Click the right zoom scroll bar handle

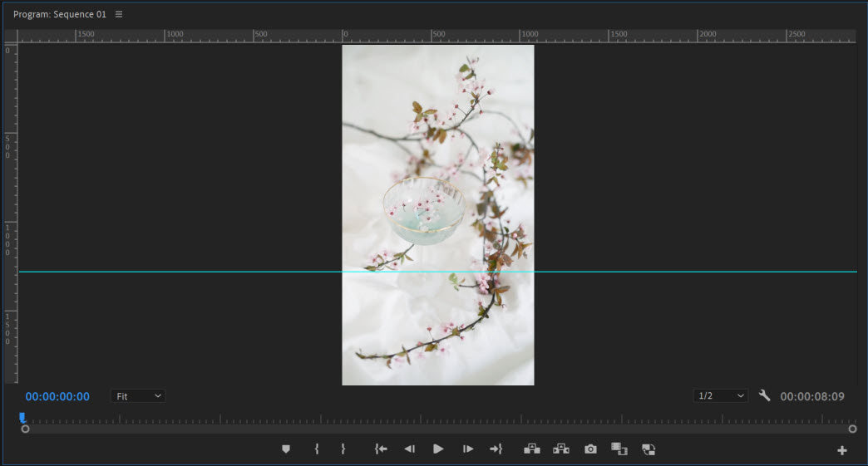click(852, 429)
